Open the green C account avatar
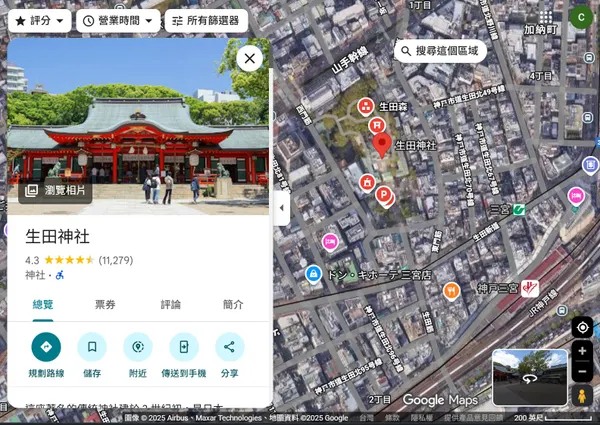600x425 pixels. 581,18
